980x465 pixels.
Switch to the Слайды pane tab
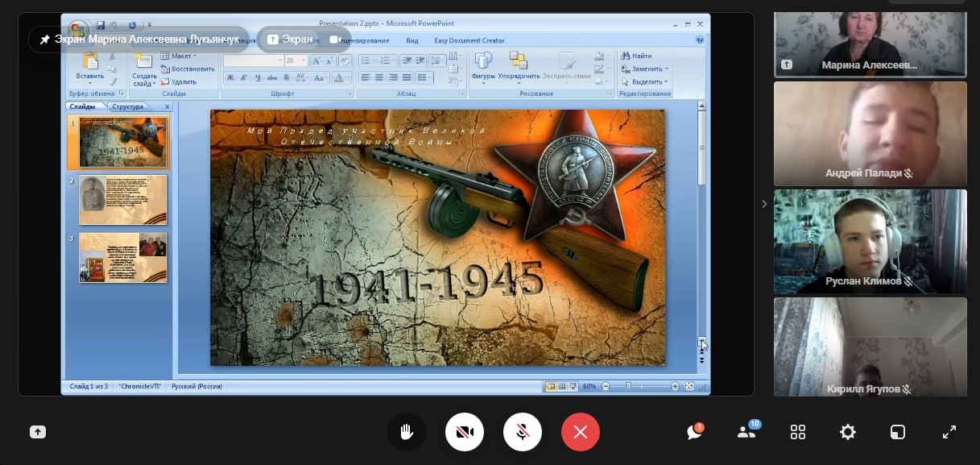click(x=82, y=106)
